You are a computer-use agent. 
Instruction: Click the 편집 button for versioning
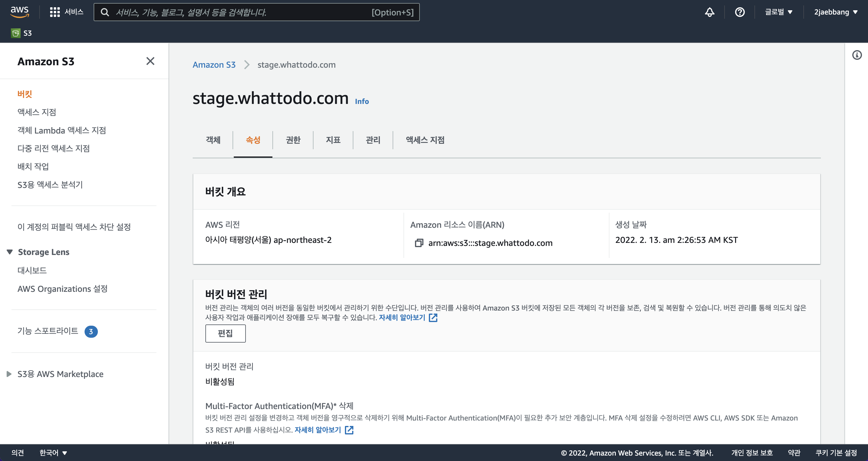pyautogui.click(x=225, y=333)
